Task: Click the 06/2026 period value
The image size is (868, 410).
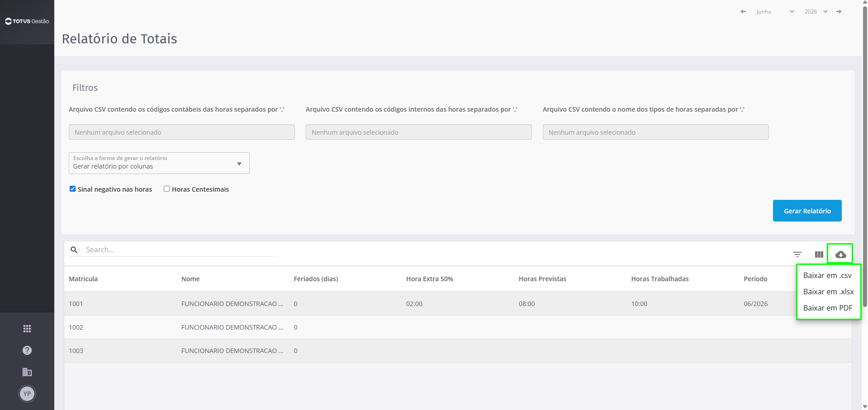Action: (x=755, y=304)
